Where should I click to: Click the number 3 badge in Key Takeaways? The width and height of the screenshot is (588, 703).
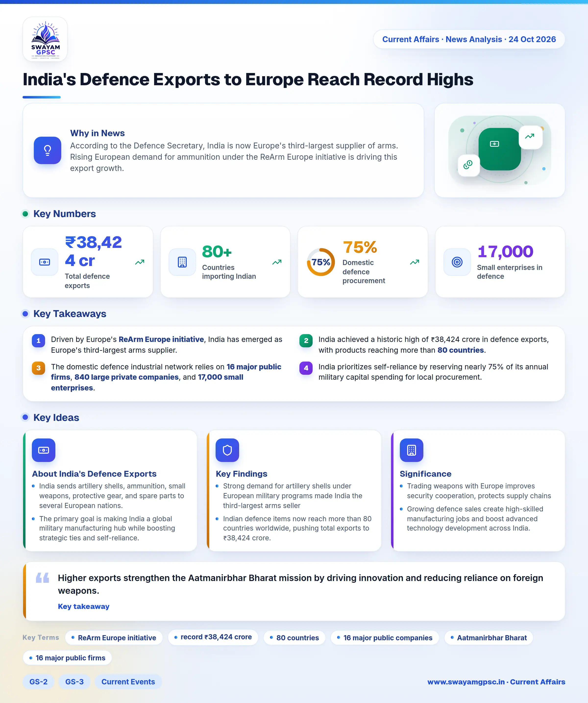coord(38,368)
